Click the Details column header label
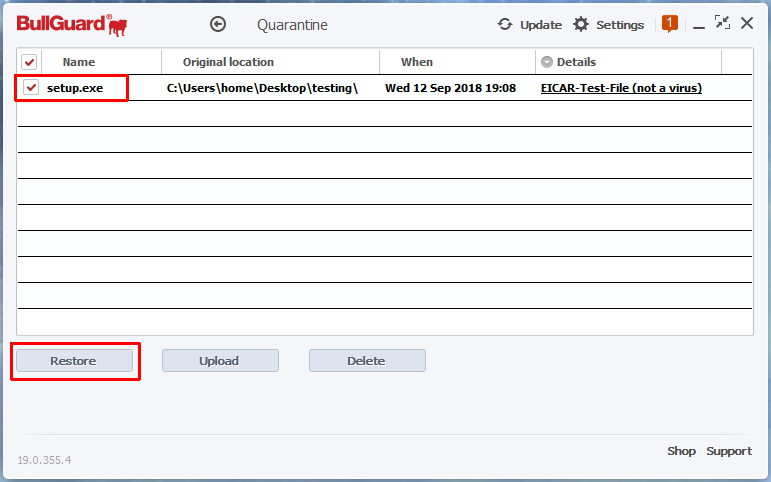Screen dimensions: 771x482 (x=576, y=62)
